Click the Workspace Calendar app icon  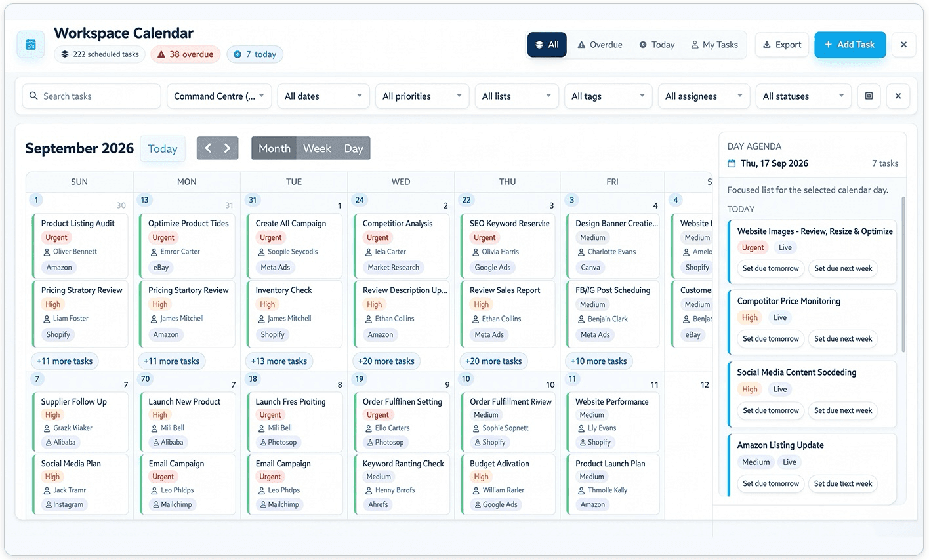(x=31, y=45)
